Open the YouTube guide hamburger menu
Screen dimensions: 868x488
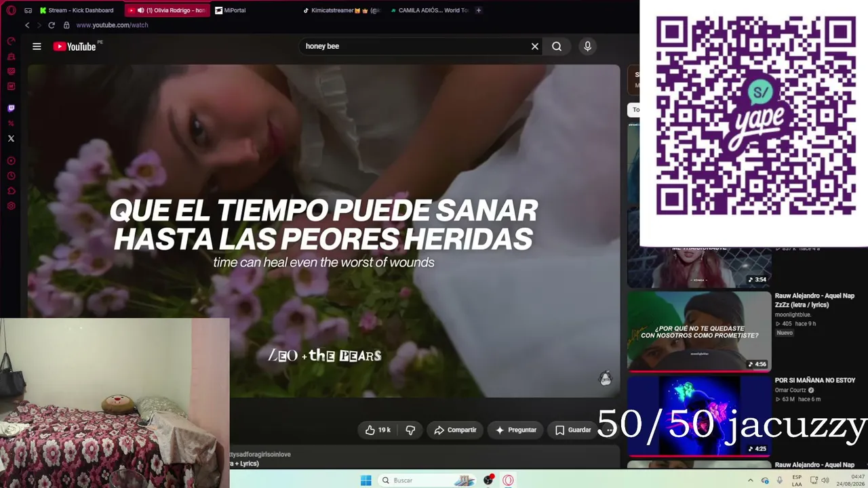[37, 46]
